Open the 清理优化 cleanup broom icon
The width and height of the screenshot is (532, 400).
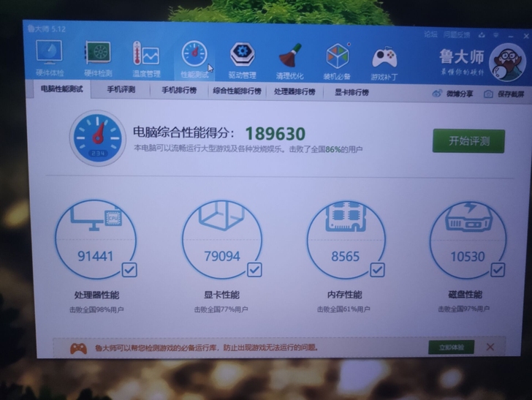pyautogui.click(x=289, y=61)
